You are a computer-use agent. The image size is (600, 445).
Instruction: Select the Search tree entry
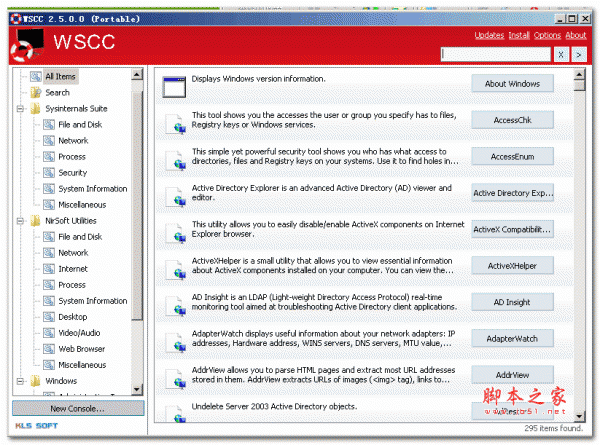57,92
